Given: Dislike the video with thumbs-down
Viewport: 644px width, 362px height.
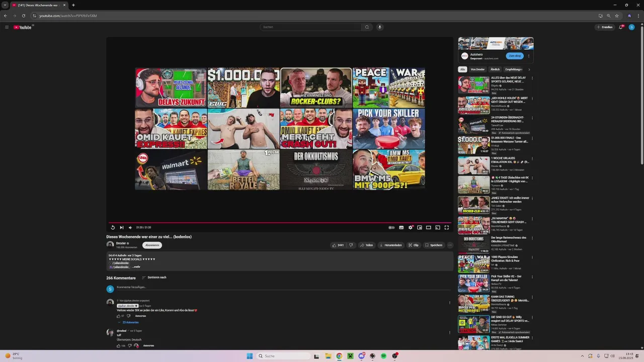Looking at the screenshot, I should tap(351, 245).
